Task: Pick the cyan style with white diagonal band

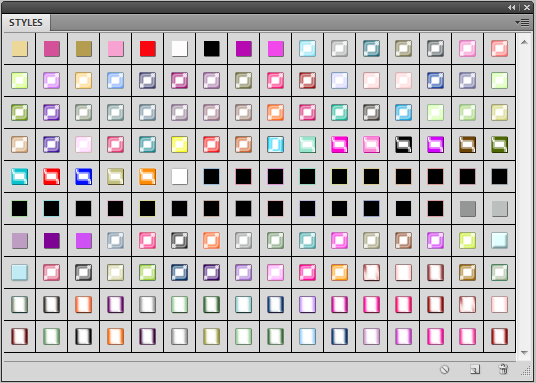Action: click(19, 176)
